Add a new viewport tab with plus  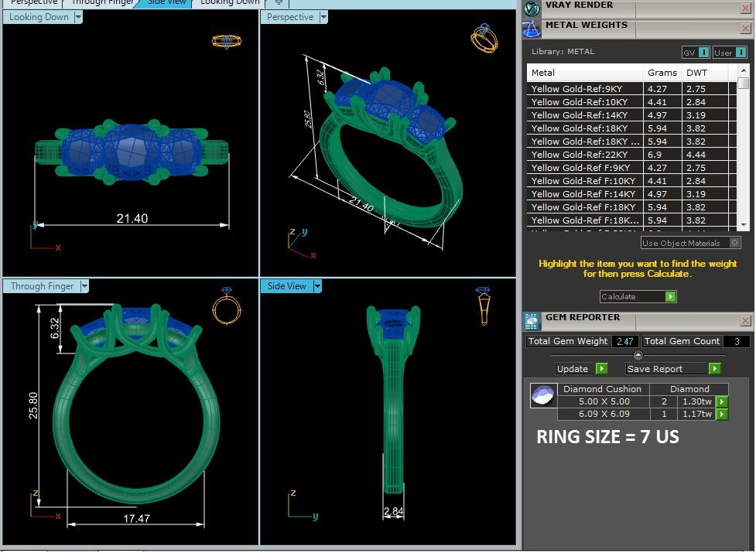pyautogui.click(x=279, y=2)
